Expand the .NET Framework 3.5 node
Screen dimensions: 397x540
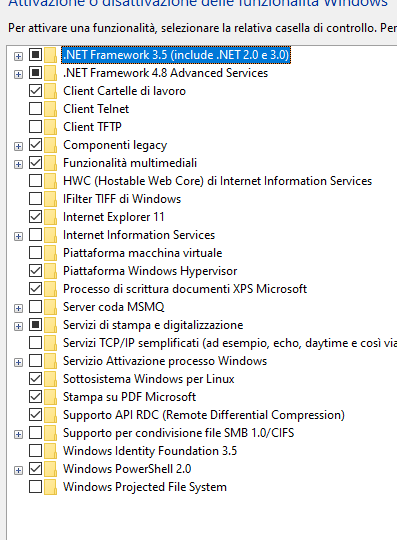(x=18, y=56)
